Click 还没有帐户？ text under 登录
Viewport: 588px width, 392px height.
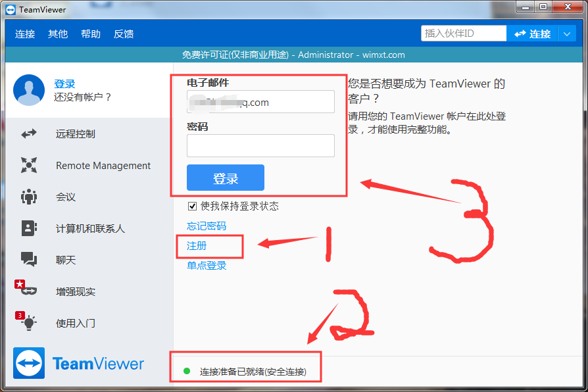(82, 97)
